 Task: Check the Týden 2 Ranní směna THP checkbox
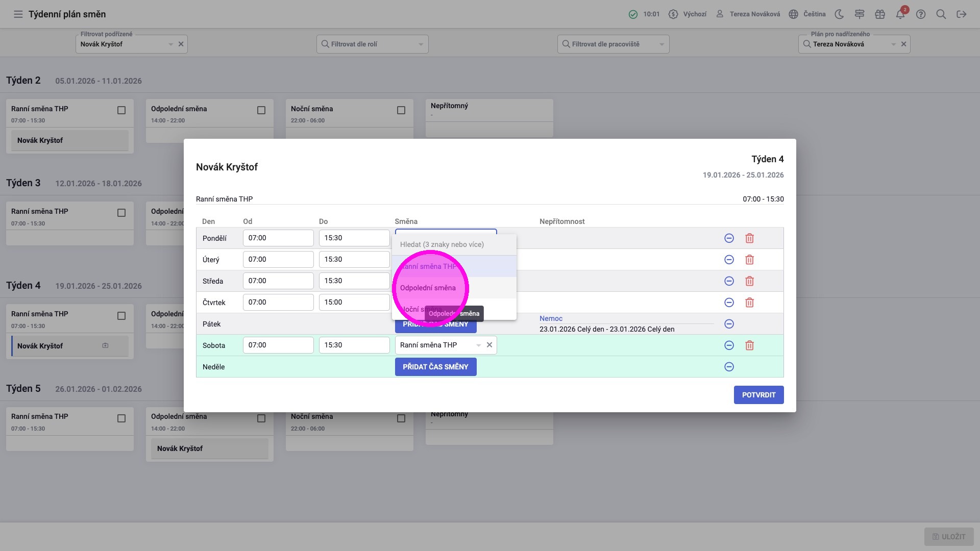click(121, 110)
